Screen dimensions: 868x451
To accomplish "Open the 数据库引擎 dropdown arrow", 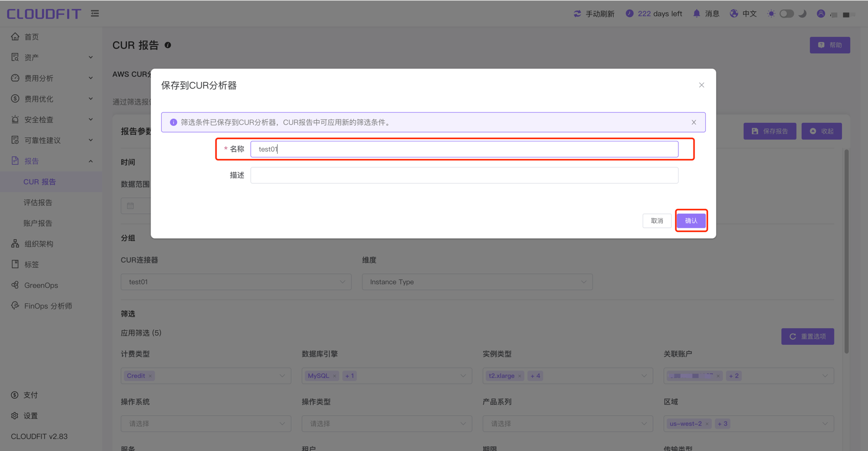I will [463, 376].
